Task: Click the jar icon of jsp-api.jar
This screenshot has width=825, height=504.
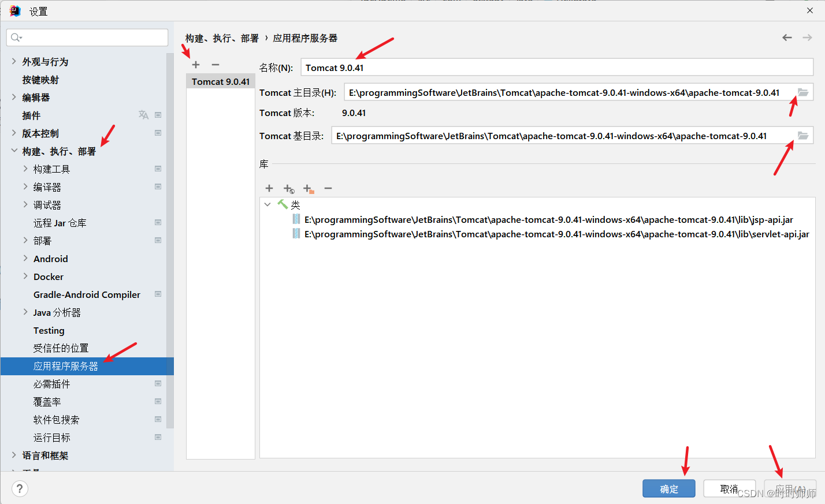Action: click(x=296, y=219)
